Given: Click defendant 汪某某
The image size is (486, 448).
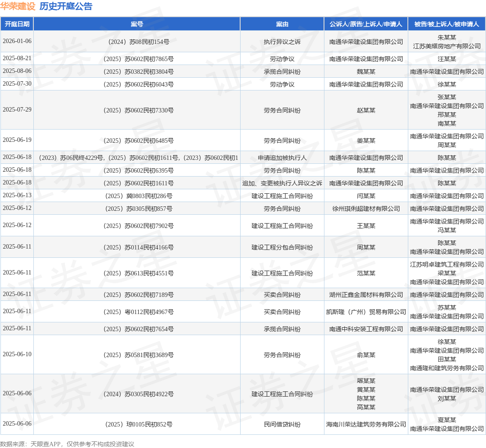Looking at the screenshot, I should 446,59.
